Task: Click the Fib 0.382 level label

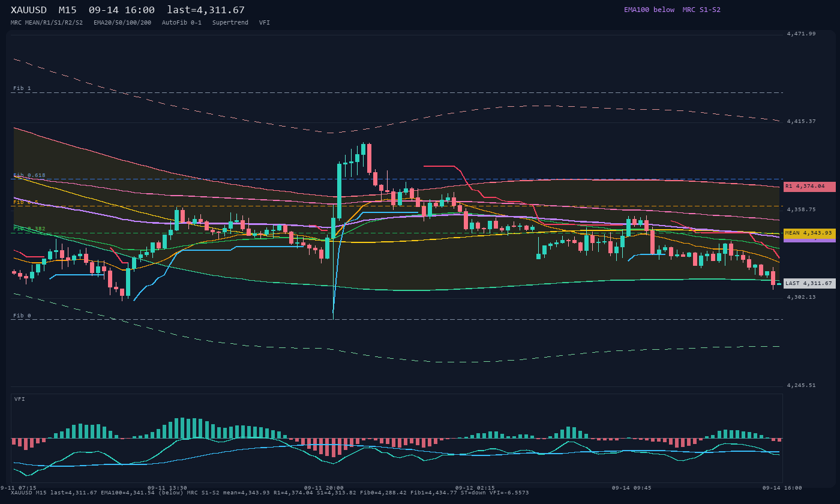Action: [x=29, y=229]
